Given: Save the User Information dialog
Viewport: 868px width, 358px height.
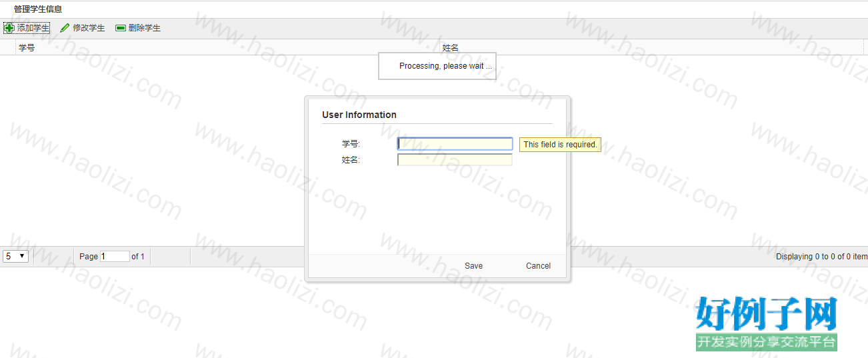Looking at the screenshot, I should tap(474, 266).
